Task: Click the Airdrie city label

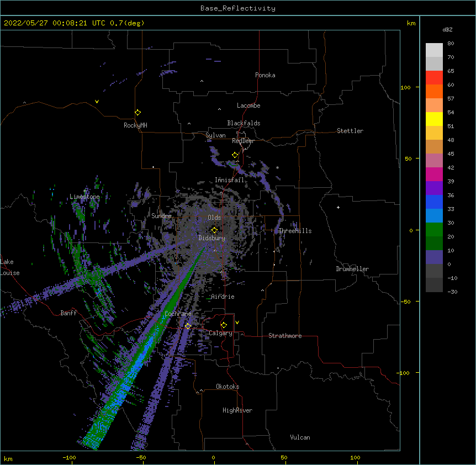Action: [x=223, y=297]
